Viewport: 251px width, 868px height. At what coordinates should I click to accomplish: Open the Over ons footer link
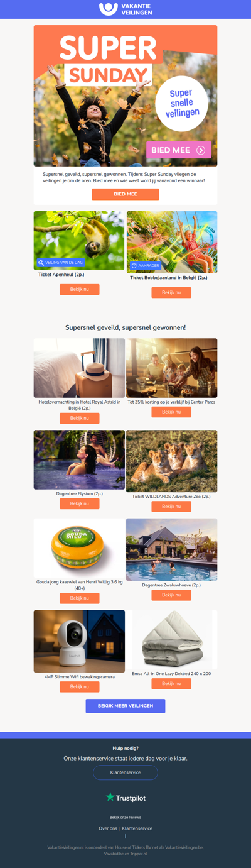(108, 828)
